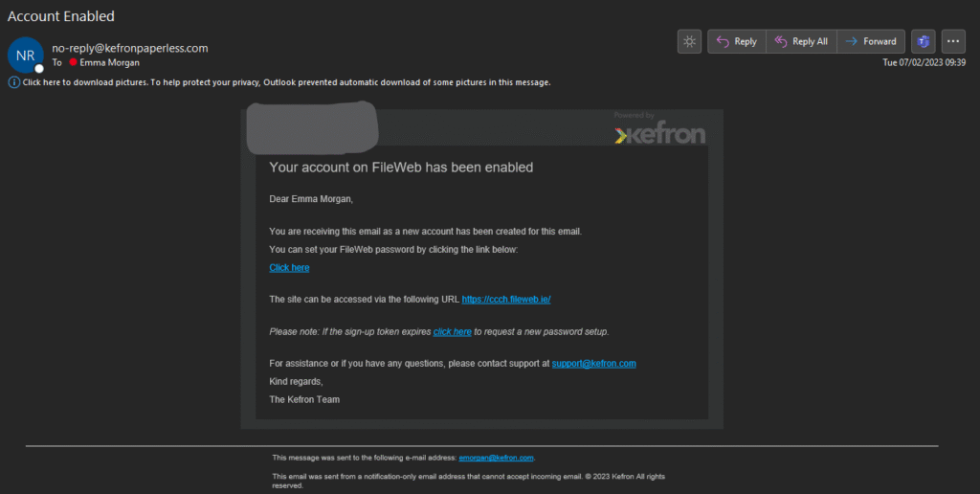The width and height of the screenshot is (980, 494).
Task: Click the info icon beside download pictures notice
Action: [14, 82]
